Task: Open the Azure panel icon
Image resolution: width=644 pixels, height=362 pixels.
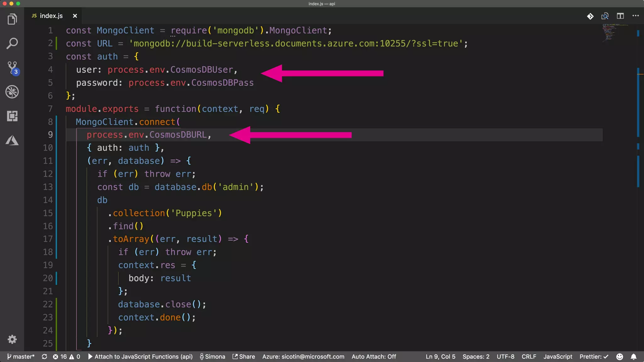Action: click(12, 140)
